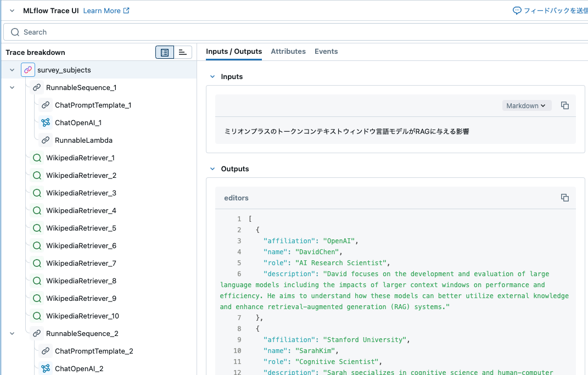Click the feedback speech bubble icon

pyautogui.click(x=517, y=10)
